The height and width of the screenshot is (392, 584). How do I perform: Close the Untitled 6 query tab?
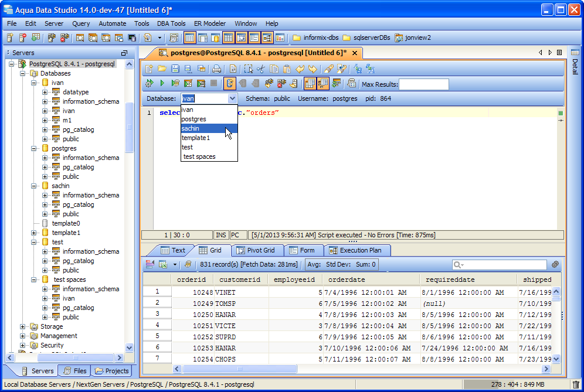pos(355,53)
